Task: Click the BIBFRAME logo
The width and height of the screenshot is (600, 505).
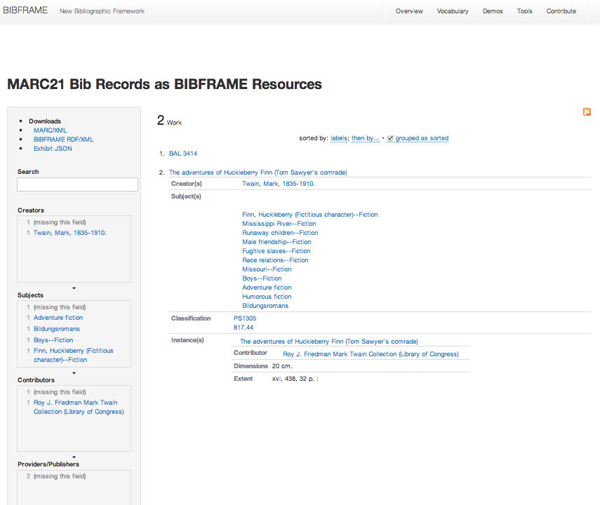Action: click(x=26, y=11)
